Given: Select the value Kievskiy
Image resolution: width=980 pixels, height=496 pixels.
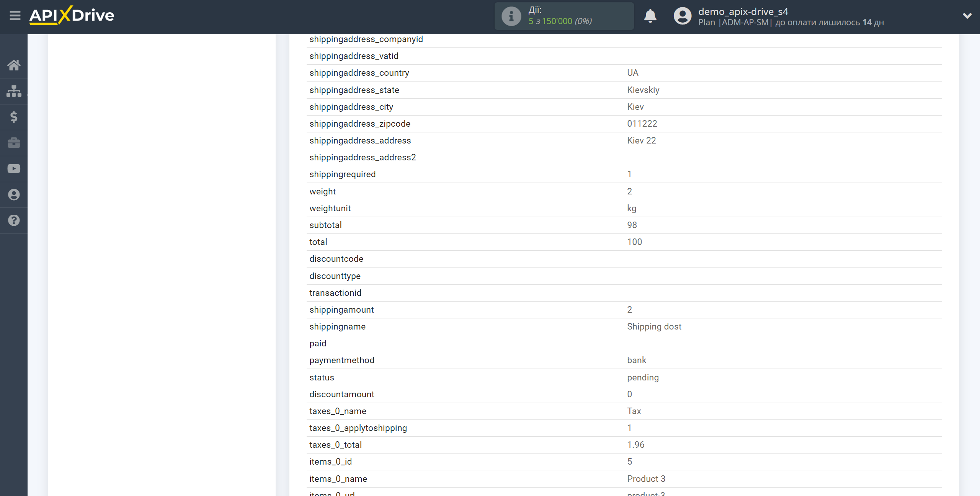Looking at the screenshot, I should point(643,90).
